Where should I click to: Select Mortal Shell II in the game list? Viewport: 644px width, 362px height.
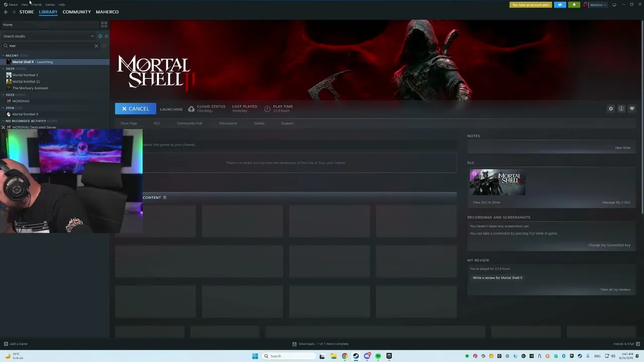[x=55, y=62]
